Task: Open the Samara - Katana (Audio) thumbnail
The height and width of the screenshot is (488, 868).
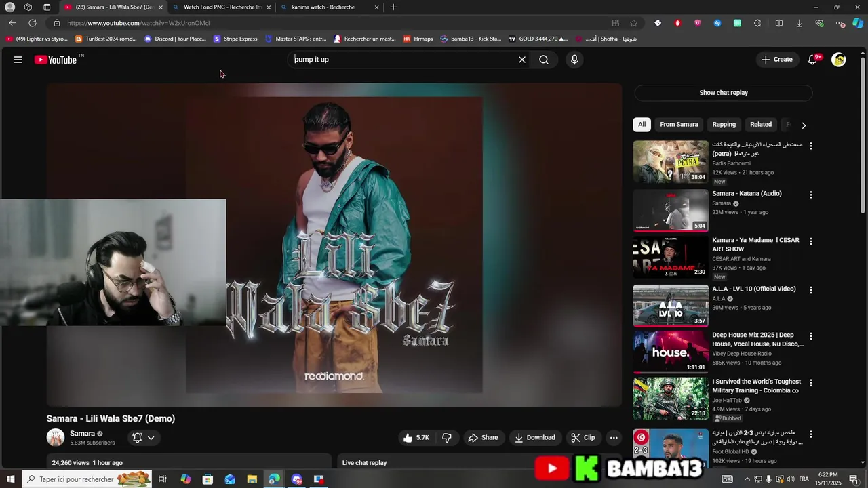Action: coord(671,210)
